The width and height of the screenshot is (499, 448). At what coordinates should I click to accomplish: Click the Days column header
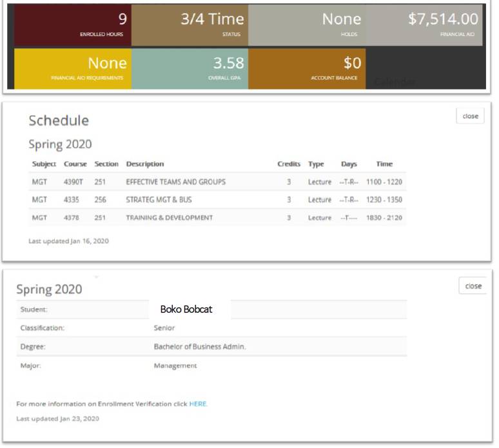click(x=349, y=164)
